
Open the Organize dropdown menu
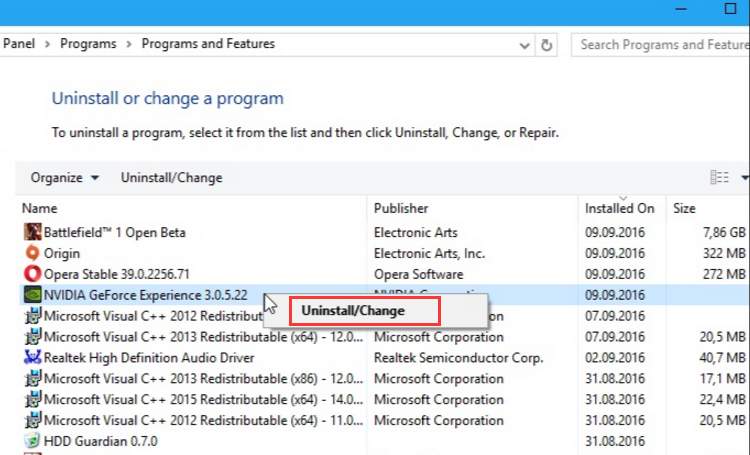[x=65, y=178]
